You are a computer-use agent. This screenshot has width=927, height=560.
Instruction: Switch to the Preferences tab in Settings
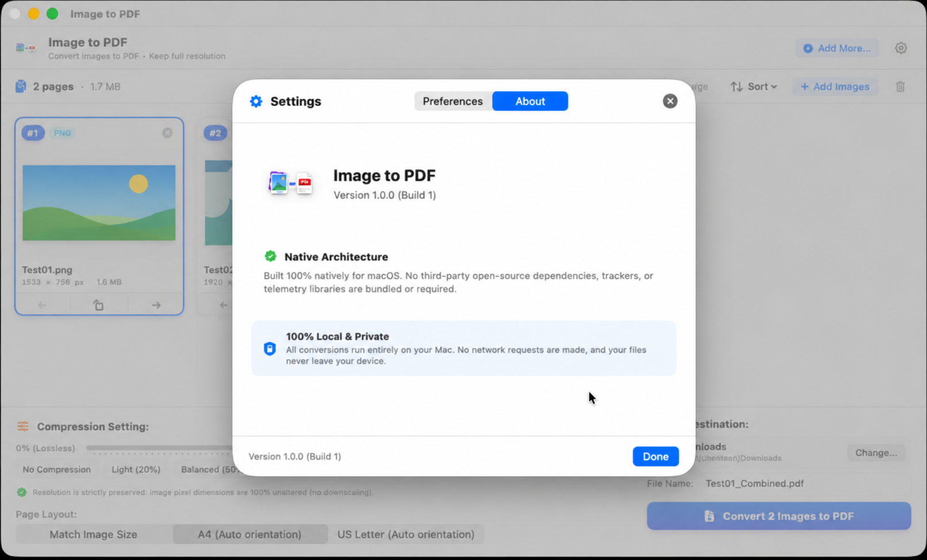(453, 101)
